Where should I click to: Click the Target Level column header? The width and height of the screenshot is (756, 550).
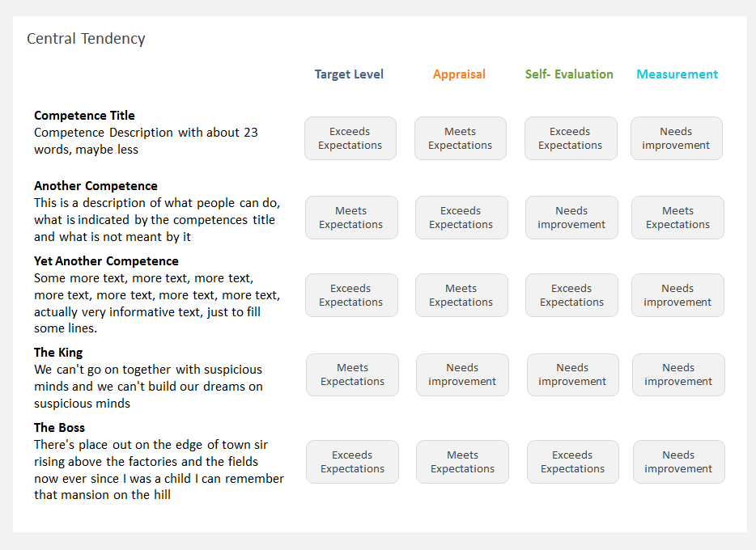click(349, 74)
